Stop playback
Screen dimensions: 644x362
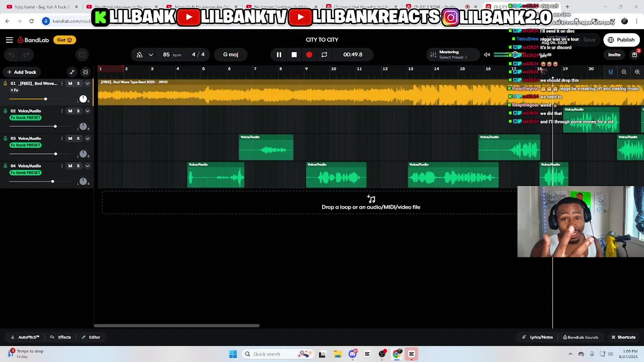(x=294, y=54)
